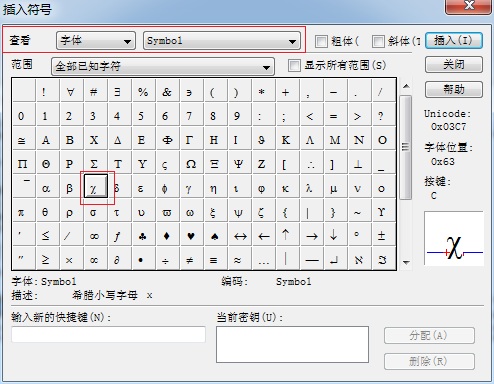Tick the 显示所有范围 checkbox
Viewport: 494px width, 384px height.
[x=294, y=65]
